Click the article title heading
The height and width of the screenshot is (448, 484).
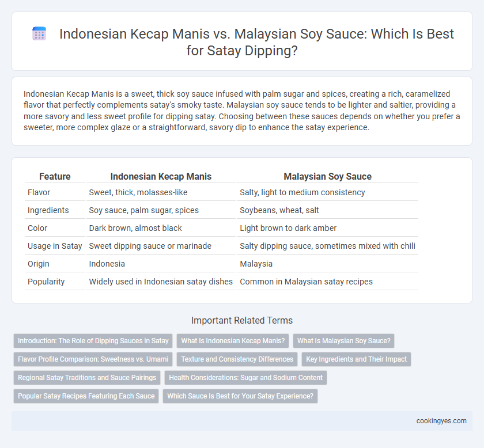[256, 42]
